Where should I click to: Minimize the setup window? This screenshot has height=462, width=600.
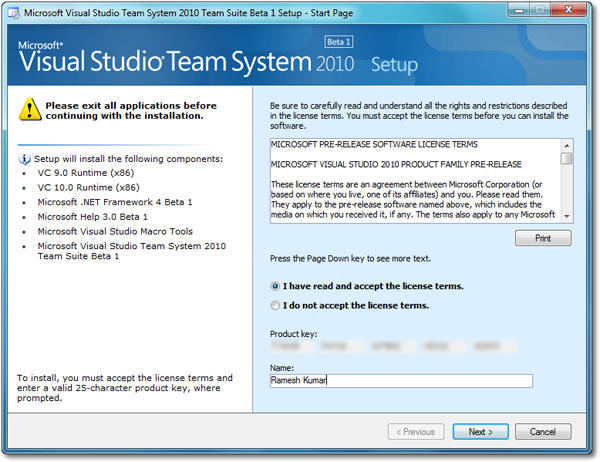[519, 10]
